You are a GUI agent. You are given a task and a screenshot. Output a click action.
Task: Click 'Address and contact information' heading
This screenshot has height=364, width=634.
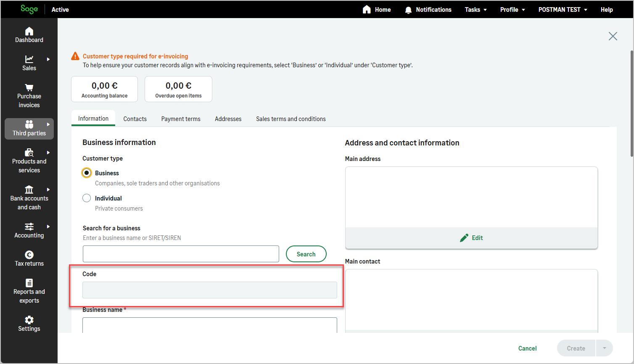(402, 143)
